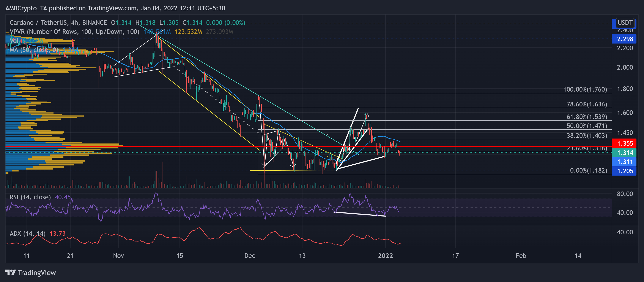The width and height of the screenshot is (644, 282).
Task: Click the TradingView logo in the footer
Action: [x=30, y=273]
